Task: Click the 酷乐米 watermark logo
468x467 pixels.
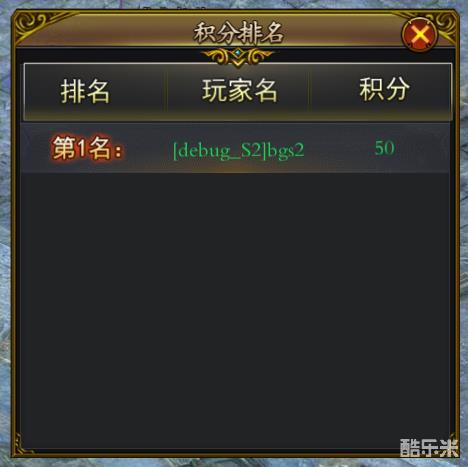Action: pos(429,447)
